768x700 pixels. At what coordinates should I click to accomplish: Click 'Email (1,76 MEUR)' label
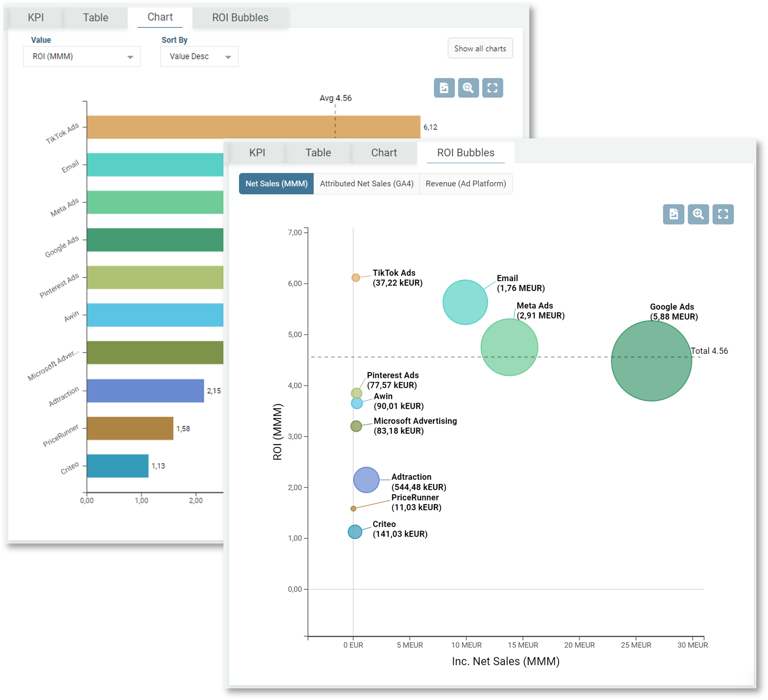coord(520,283)
